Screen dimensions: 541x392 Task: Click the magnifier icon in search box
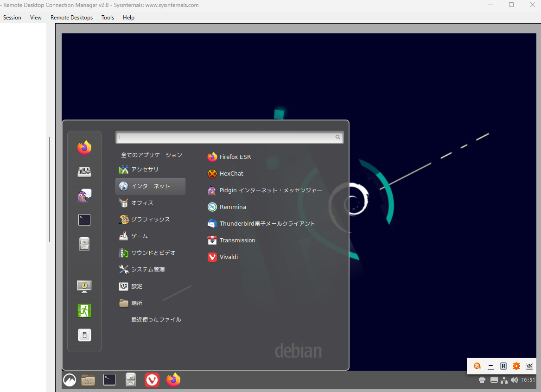coord(338,137)
